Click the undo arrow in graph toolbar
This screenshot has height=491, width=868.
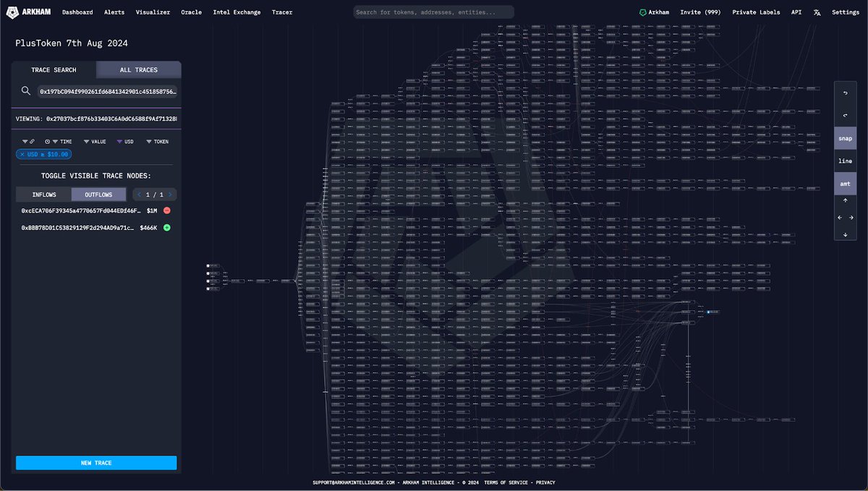pyautogui.click(x=846, y=93)
